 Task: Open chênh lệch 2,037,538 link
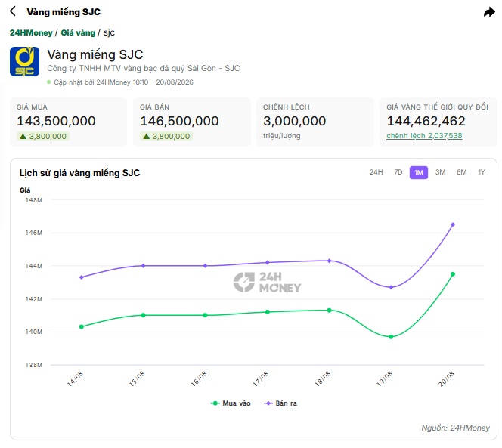click(x=424, y=136)
